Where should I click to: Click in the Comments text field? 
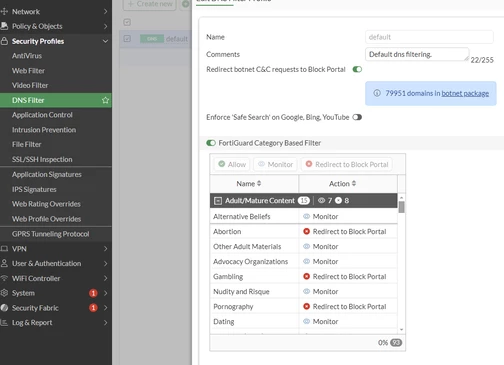click(417, 54)
